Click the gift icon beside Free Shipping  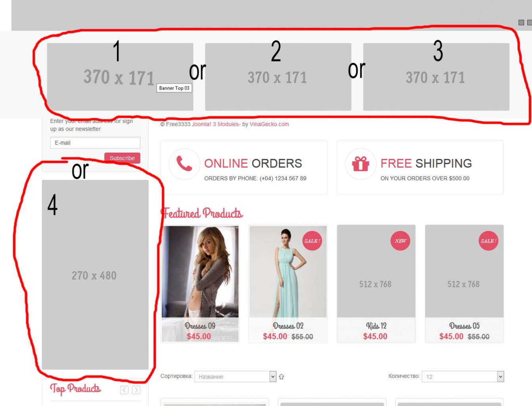(x=360, y=164)
